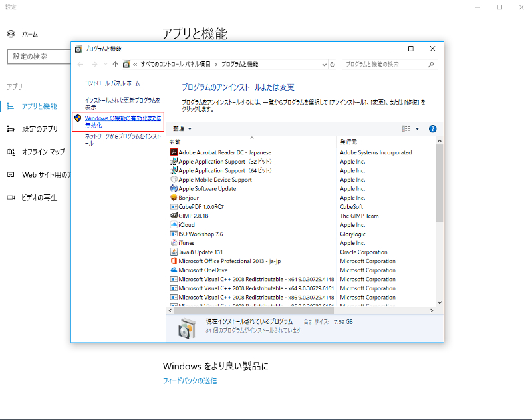Click the installed programs disc icon in status area

coord(187,328)
